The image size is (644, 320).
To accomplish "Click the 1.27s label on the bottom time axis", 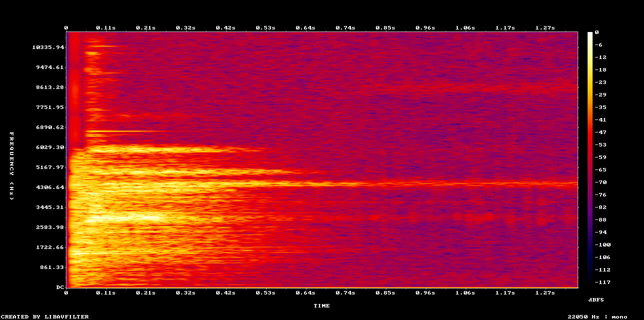I will pos(546,293).
